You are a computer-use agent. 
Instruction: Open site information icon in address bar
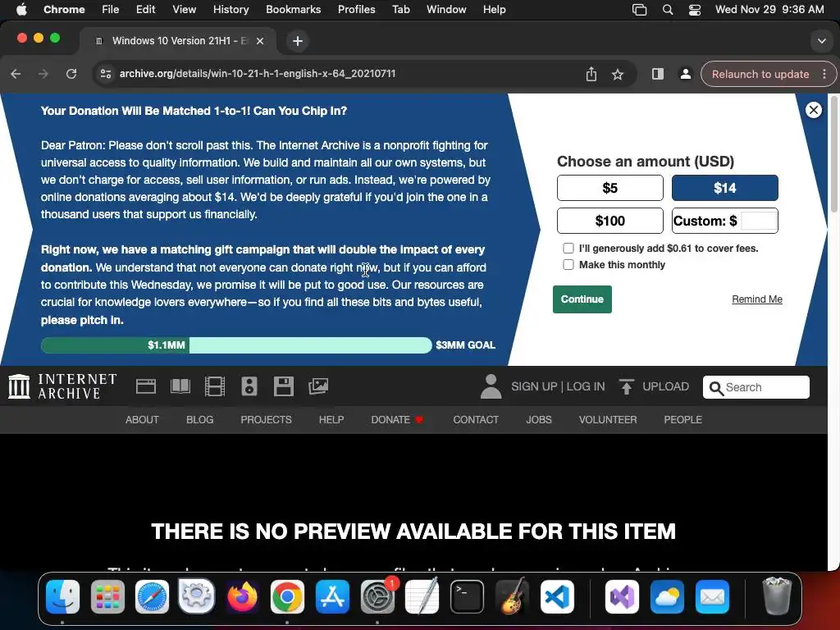coord(106,74)
